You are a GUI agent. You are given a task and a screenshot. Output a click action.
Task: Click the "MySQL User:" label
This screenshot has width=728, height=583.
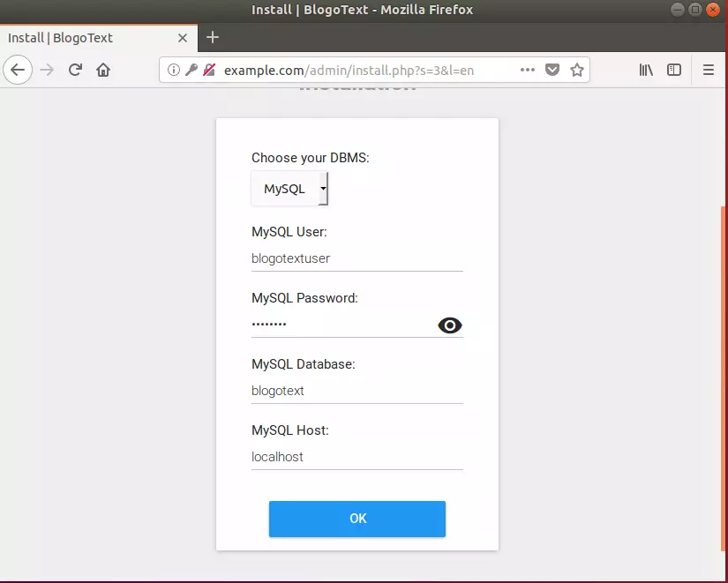point(289,232)
